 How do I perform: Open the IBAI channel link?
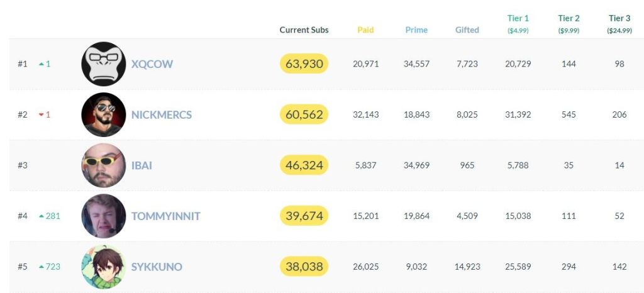click(x=142, y=165)
